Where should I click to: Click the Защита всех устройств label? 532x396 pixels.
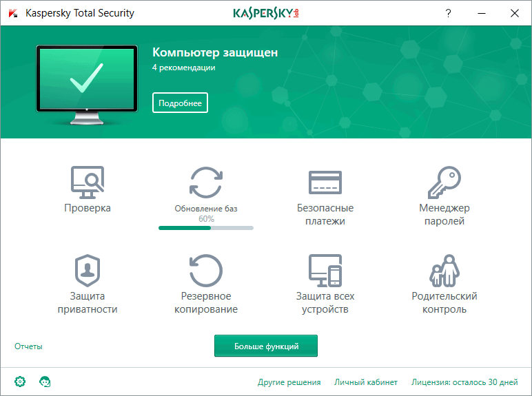click(325, 302)
